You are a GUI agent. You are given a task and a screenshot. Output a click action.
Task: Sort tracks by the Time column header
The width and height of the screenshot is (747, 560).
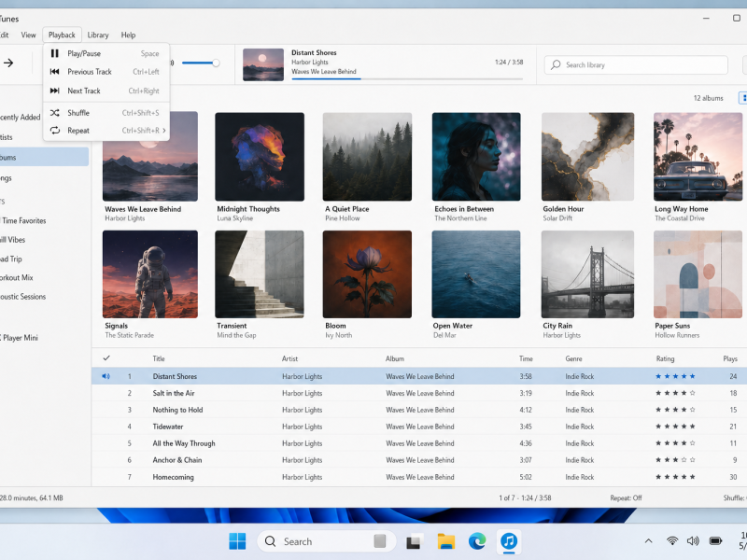[526, 358]
